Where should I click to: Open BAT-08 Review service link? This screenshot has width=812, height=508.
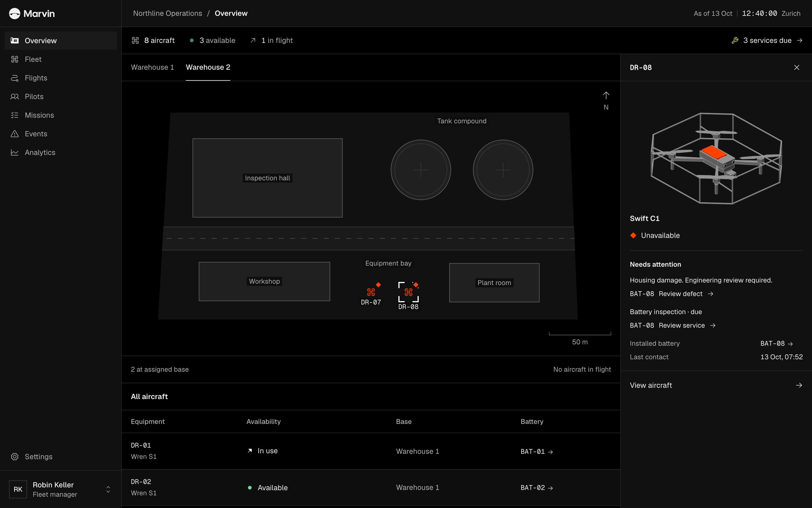(673, 326)
